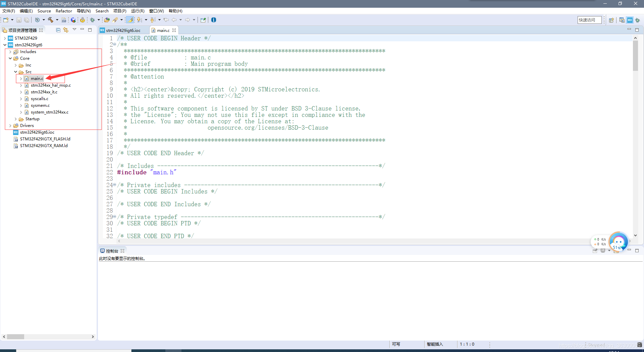Open the Search menu

tap(102, 11)
